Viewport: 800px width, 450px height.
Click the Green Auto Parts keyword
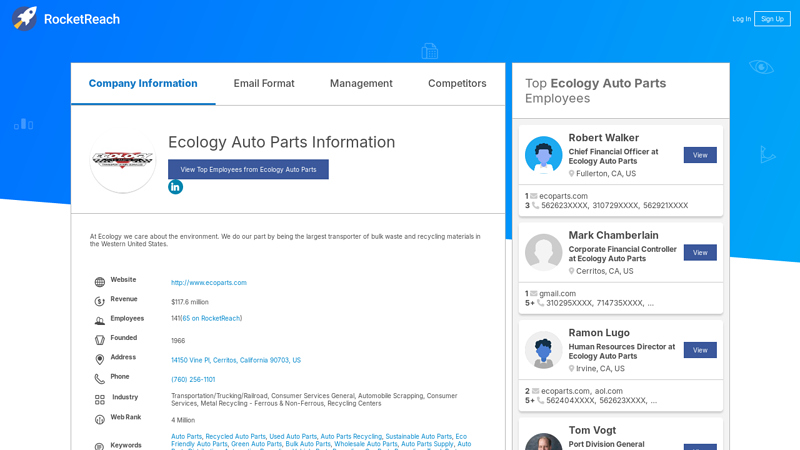(256, 444)
